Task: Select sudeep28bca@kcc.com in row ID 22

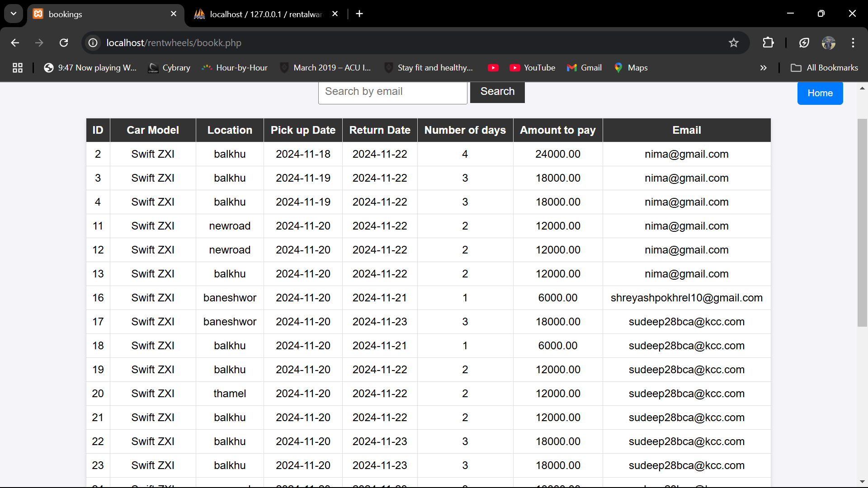Action: coord(686,441)
